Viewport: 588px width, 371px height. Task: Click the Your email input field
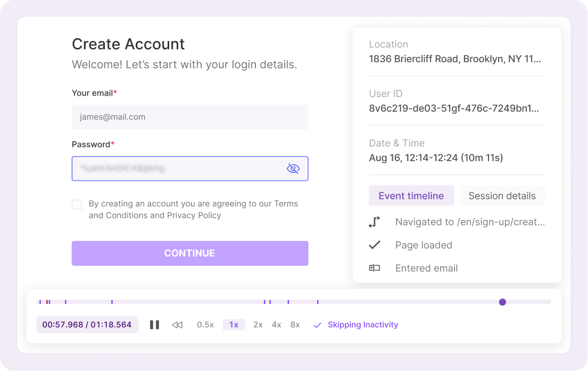[x=190, y=117]
